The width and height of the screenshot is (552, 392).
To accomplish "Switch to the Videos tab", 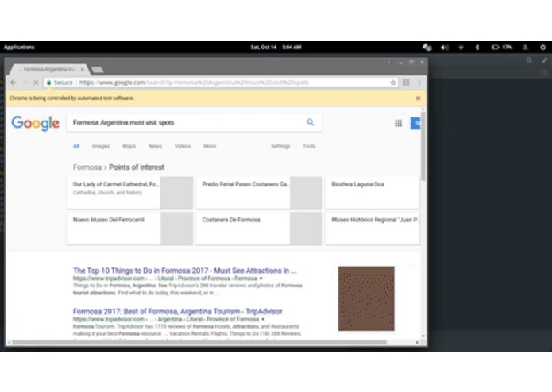I will (x=183, y=146).
